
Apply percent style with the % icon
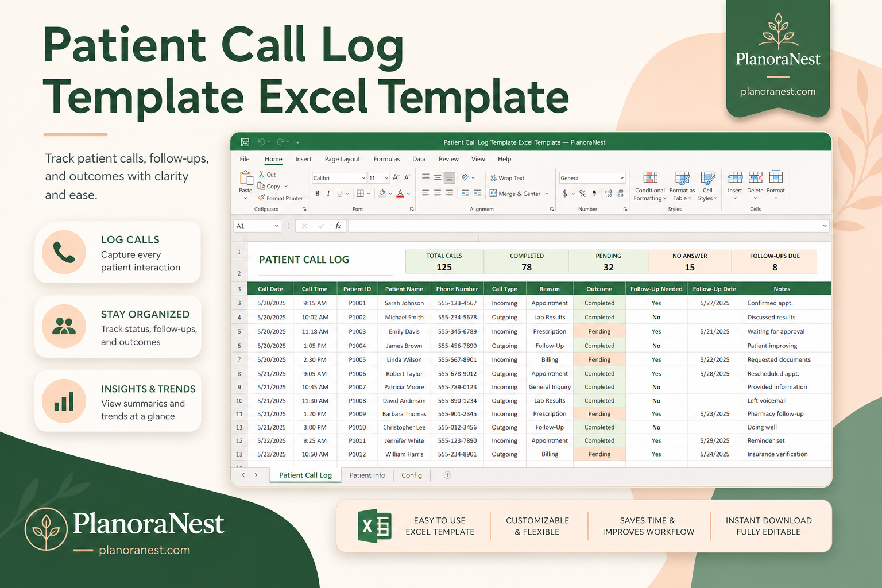(583, 194)
